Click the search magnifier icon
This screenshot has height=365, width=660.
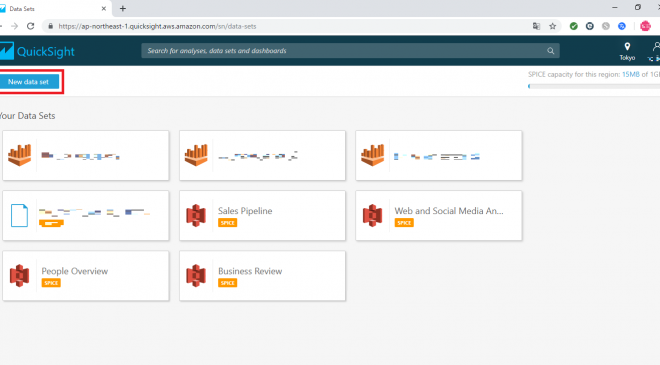(x=551, y=51)
